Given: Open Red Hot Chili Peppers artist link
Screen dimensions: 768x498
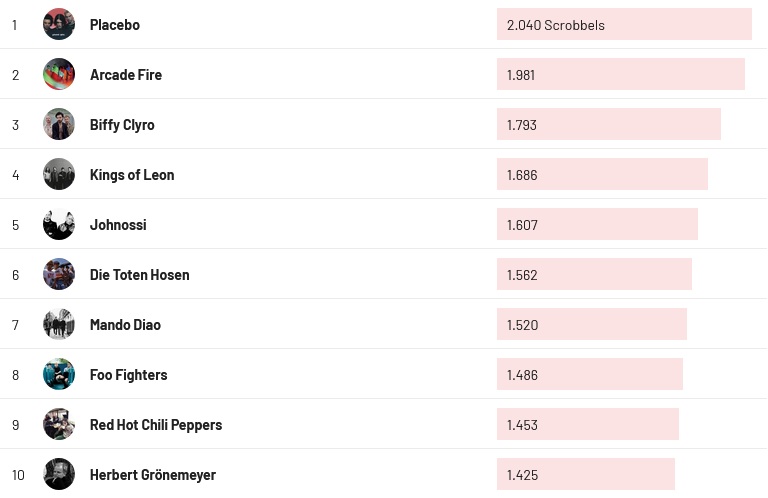Looking at the screenshot, I should pos(156,425).
